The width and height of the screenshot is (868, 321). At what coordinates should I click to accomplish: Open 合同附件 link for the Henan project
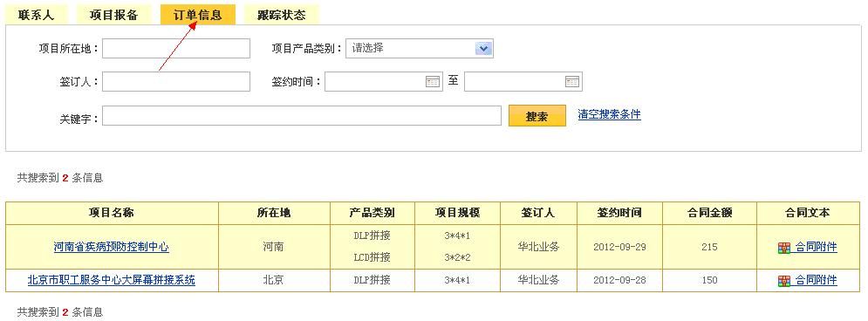[816, 248]
